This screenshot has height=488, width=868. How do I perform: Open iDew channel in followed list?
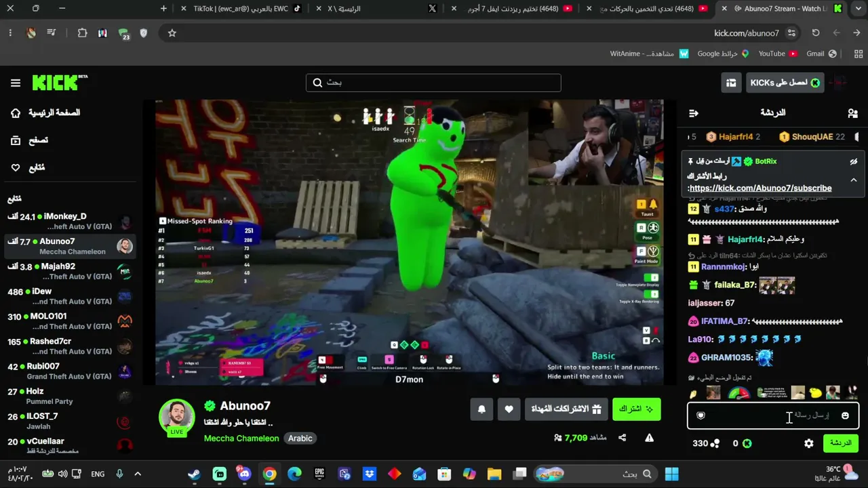(71, 296)
